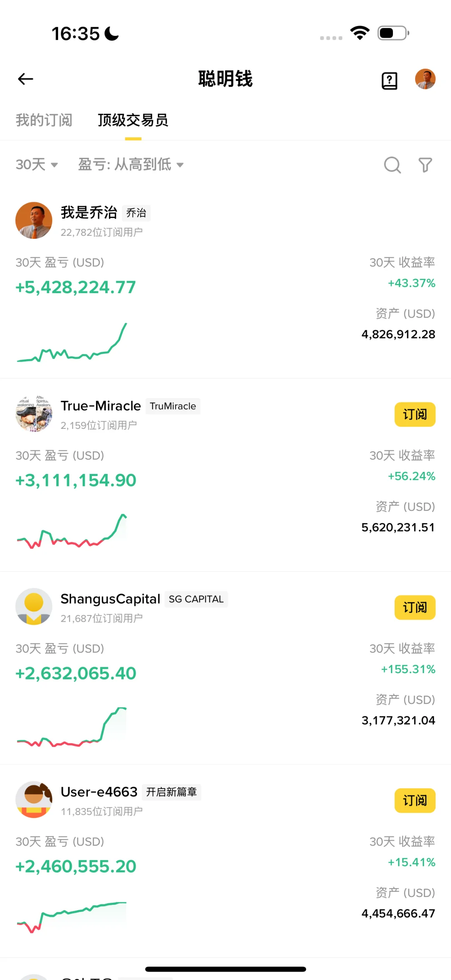Open 我是乔治 trader name
This screenshot has width=451, height=980.
[x=89, y=213]
